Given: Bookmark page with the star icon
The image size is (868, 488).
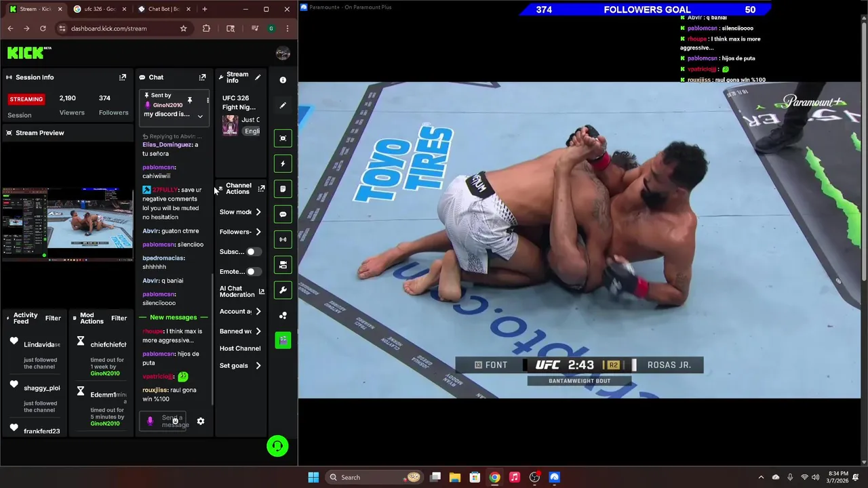Looking at the screenshot, I should pyautogui.click(x=183, y=28).
